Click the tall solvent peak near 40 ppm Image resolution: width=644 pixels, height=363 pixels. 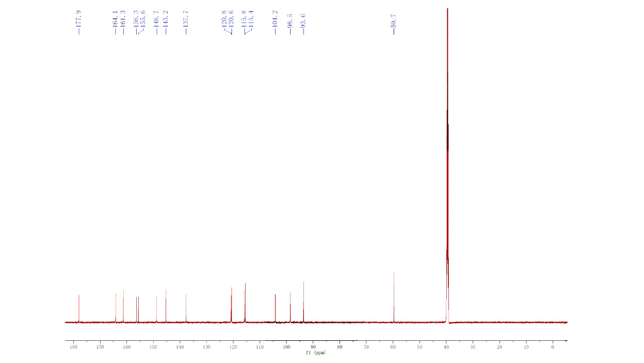coord(447,155)
